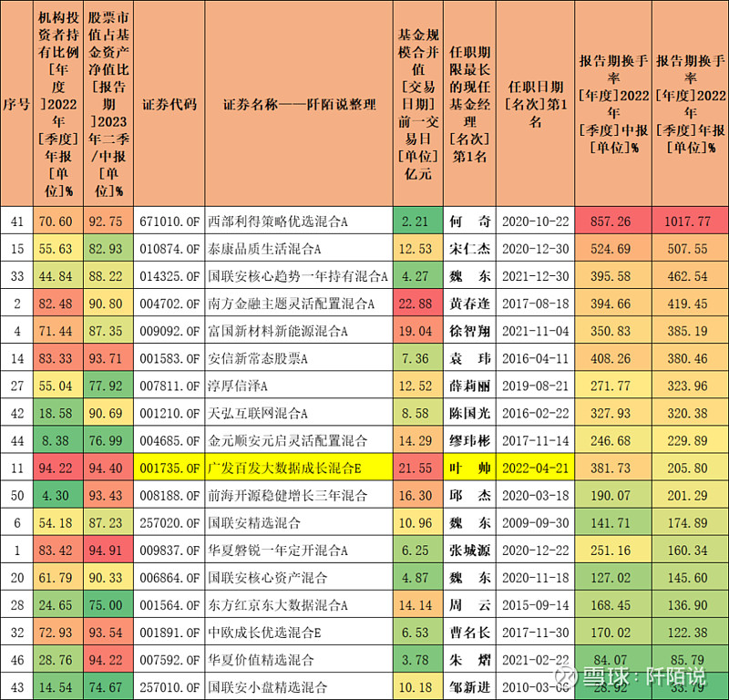Click fund manager 曹名长

coord(469,633)
